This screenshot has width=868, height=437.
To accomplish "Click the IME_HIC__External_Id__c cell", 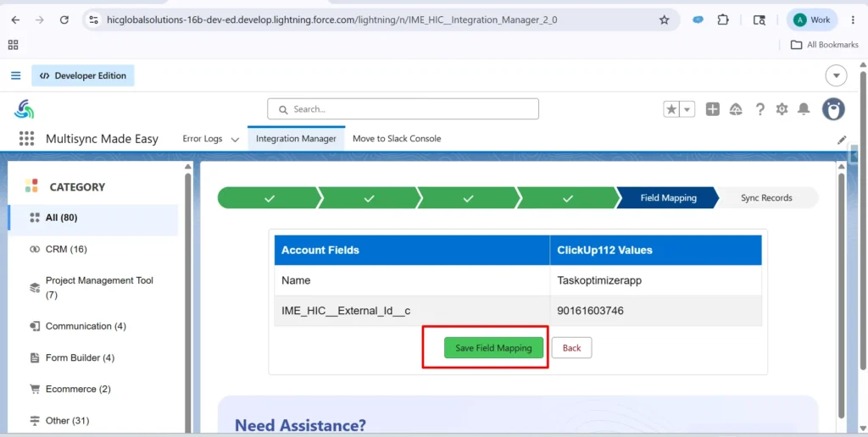I will click(412, 311).
